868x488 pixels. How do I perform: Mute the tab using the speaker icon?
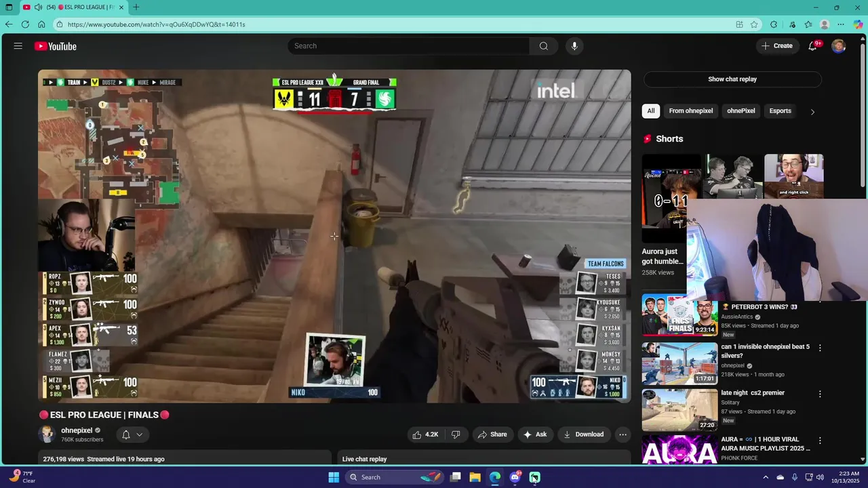point(38,7)
